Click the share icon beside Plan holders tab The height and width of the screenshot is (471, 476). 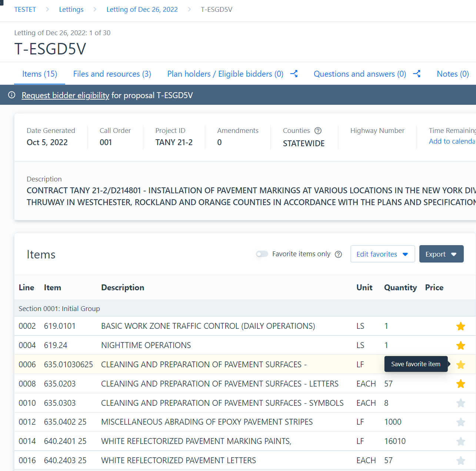click(x=294, y=74)
